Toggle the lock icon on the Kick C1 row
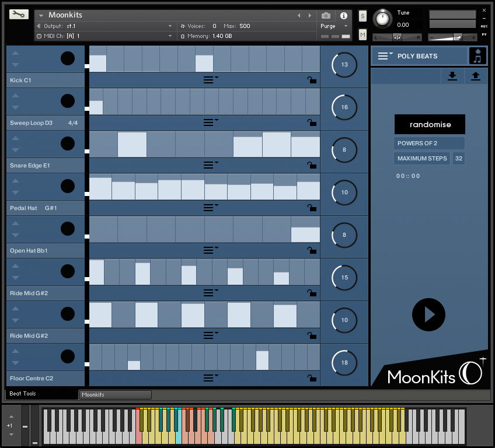Image resolution: width=495 pixels, height=448 pixels. point(312,80)
